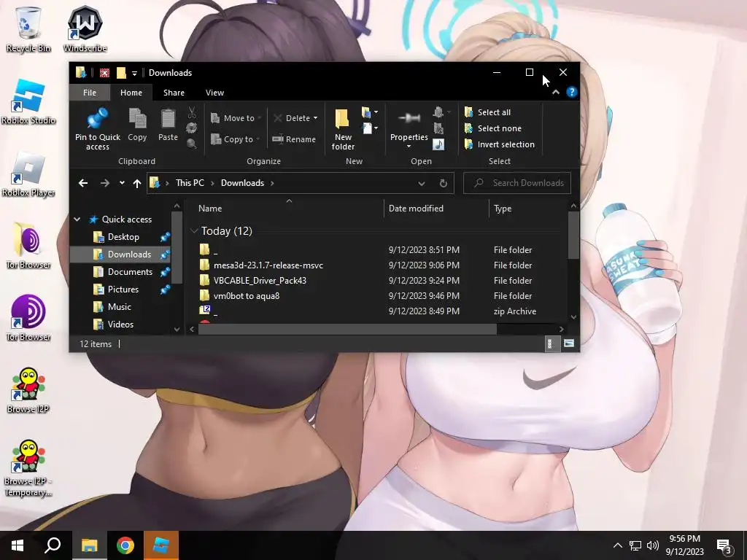Open the Start menu

coord(18,545)
